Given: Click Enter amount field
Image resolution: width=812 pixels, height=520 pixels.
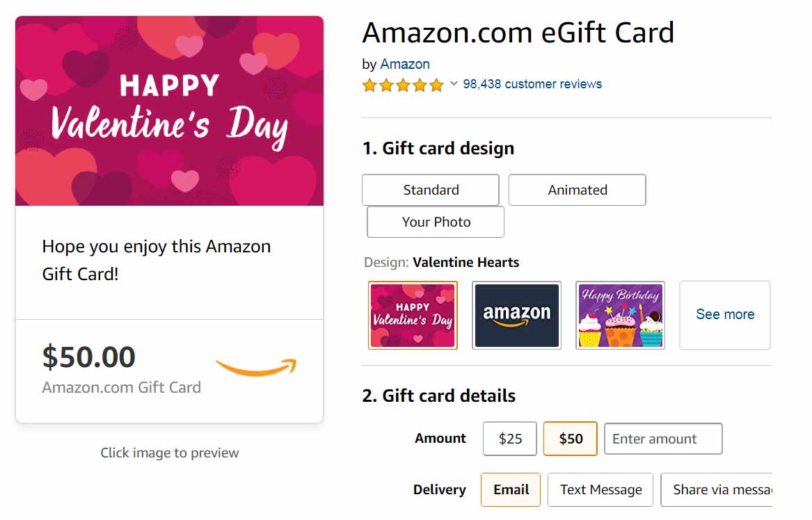Looking at the screenshot, I should click(662, 438).
